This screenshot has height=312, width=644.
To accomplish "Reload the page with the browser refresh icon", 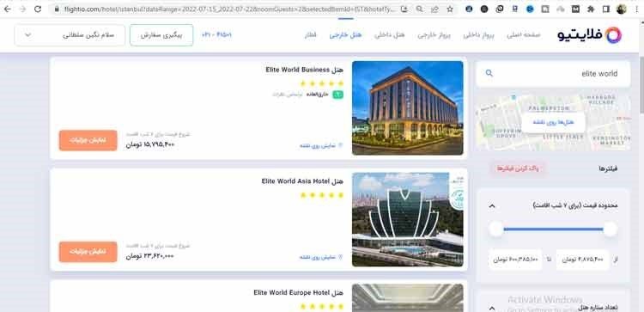I will pyautogui.click(x=38, y=9).
